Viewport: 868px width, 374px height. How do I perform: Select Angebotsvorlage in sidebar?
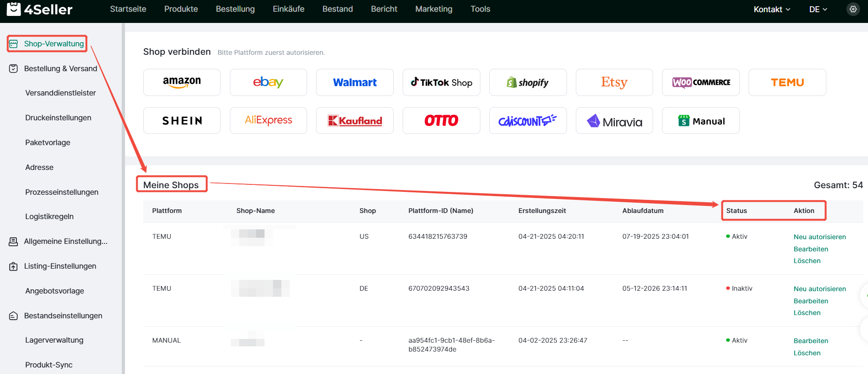55,291
